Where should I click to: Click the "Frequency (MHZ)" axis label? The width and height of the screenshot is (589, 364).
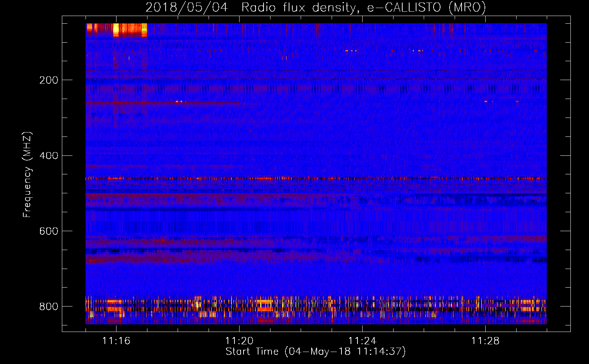tap(27, 175)
